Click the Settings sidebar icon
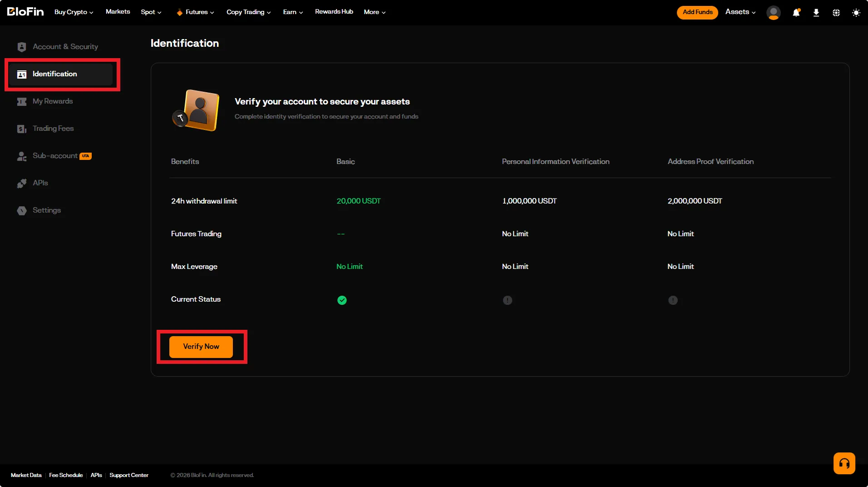The height and width of the screenshot is (487, 868). (x=22, y=210)
